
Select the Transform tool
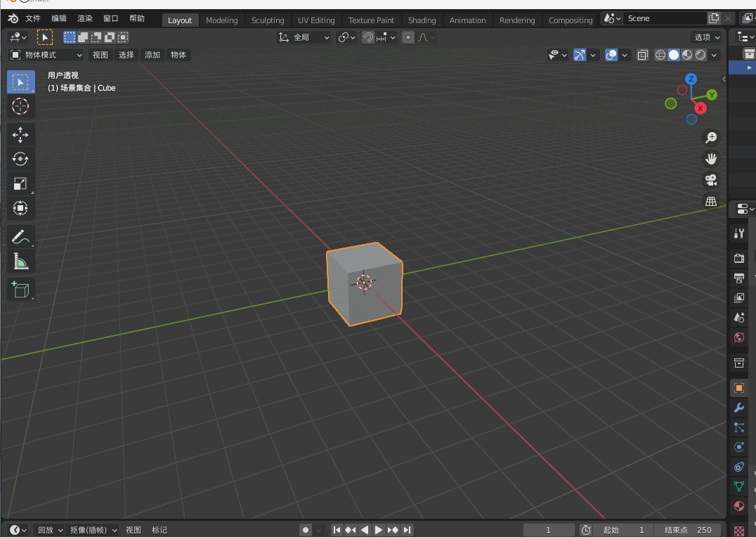coord(20,209)
